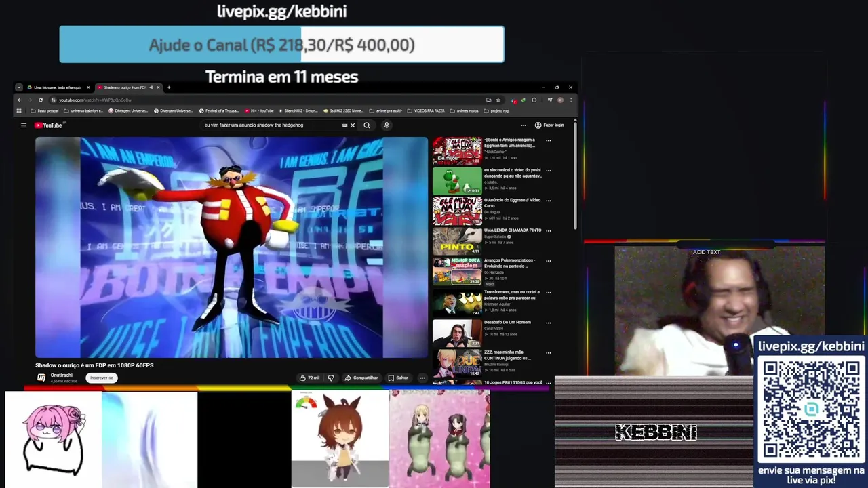Screen dimensions: 868x488
Task: Click the Inscrever-se subscribe button
Action: click(101, 378)
